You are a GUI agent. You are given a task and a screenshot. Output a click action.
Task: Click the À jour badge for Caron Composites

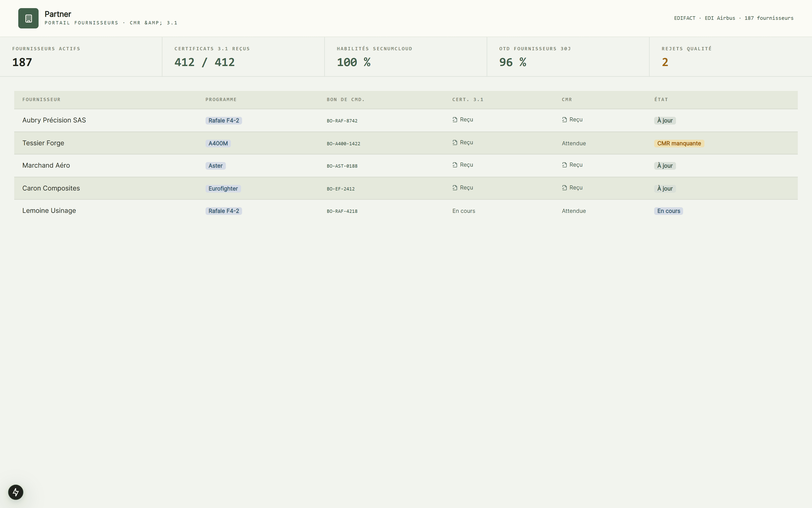point(665,189)
